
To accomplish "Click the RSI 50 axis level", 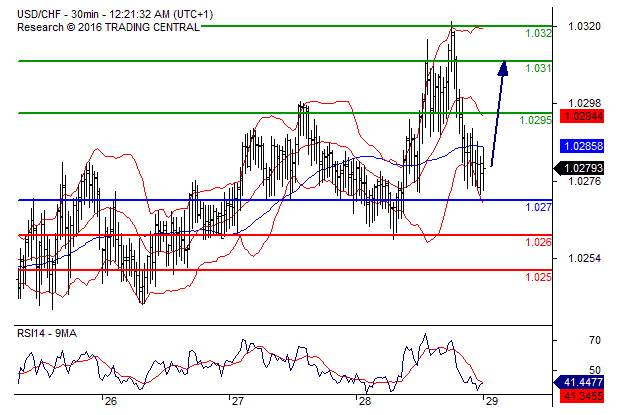I will point(595,370).
